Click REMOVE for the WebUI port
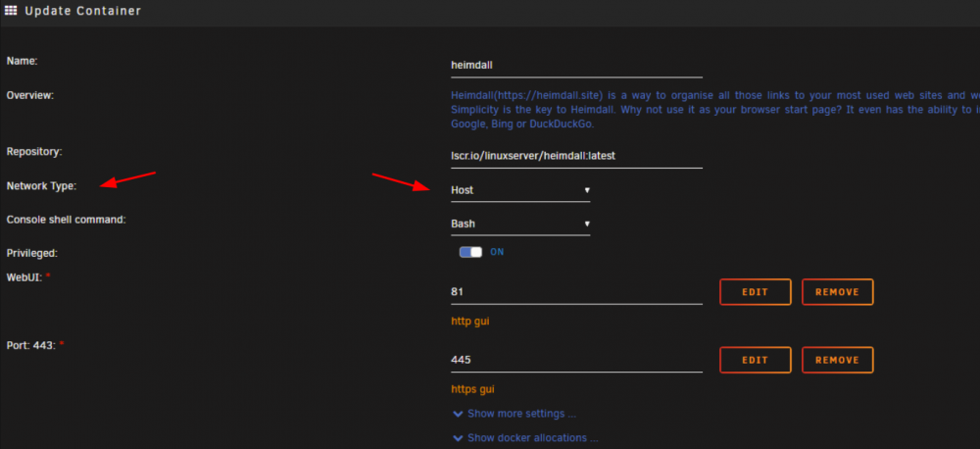The width and height of the screenshot is (980, 449). (838, 292)
